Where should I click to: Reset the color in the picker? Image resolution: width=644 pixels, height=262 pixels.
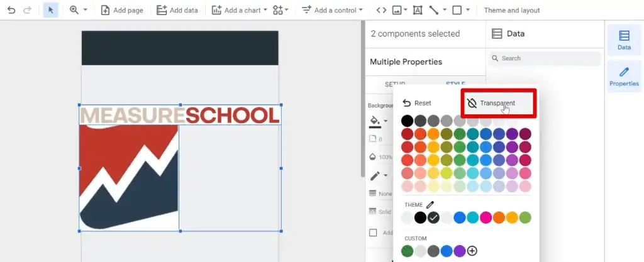click(417, 103)
